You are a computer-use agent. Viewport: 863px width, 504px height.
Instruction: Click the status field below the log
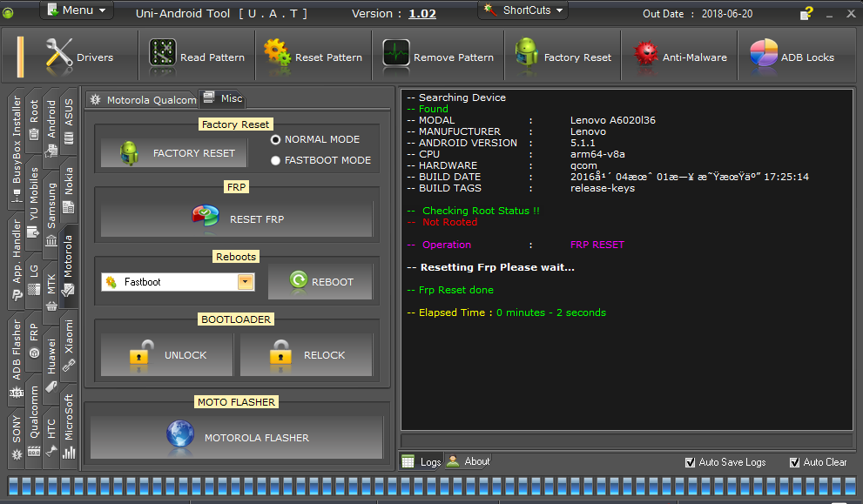point(627,440)
